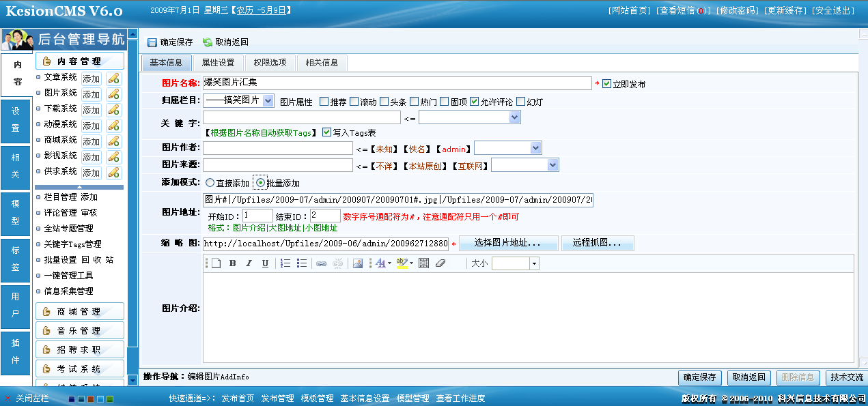Click the pencil add icon beside 商城系统

point(113,141)
